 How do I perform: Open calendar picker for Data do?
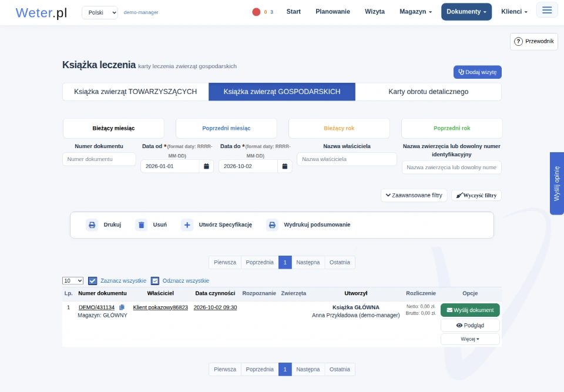pyautogui.click(x=285, y=166)
